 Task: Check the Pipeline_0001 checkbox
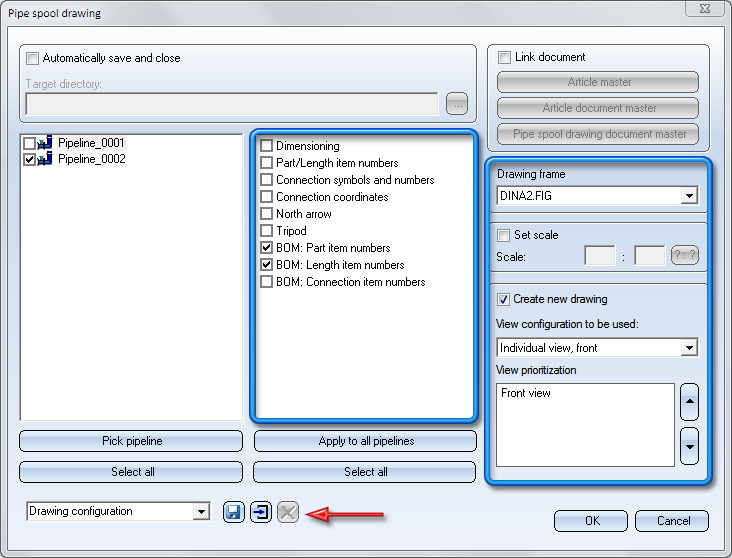pyautogui.click(x=29, y=143)
